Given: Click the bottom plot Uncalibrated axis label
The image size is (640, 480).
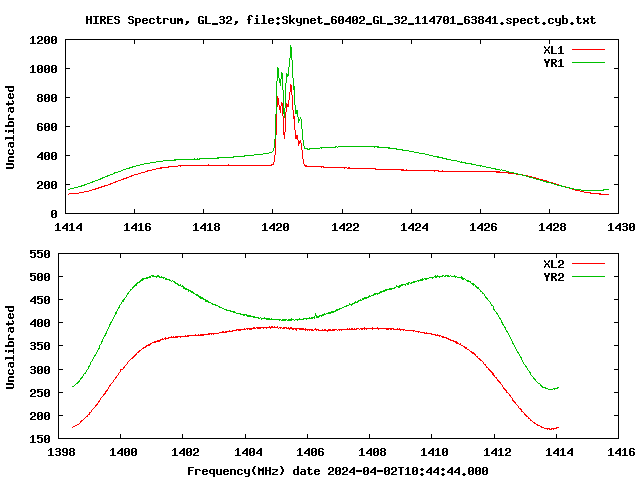Looking at the screenshot, I should [x=10, y=347].
